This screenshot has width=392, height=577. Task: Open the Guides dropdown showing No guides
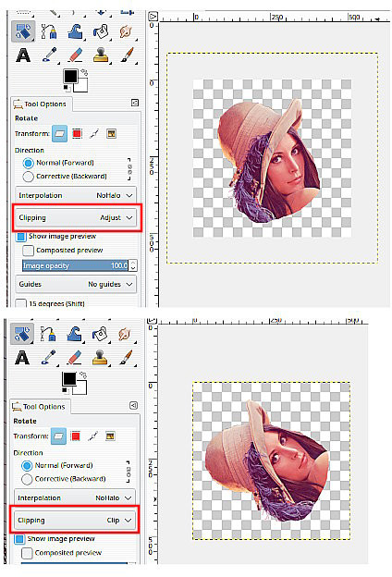pos(76,284)
